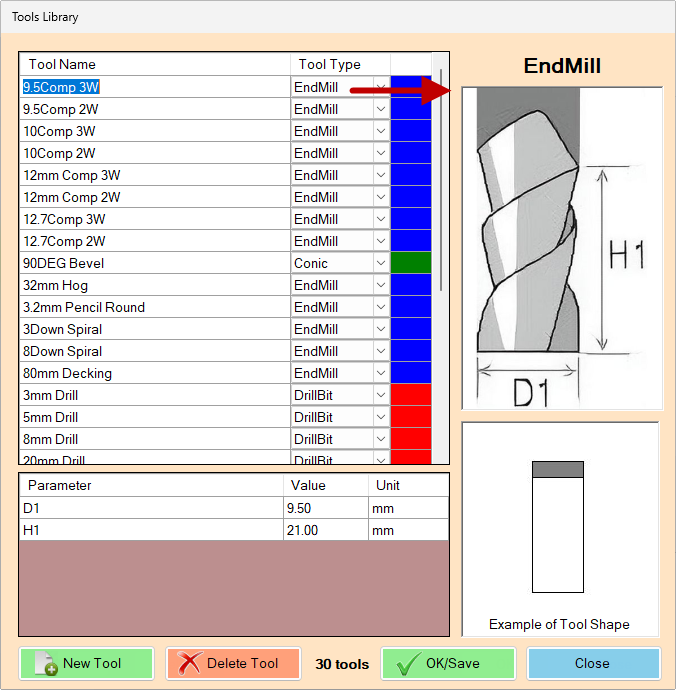Click the tool list vertical scrollbar

coord(441,180)
